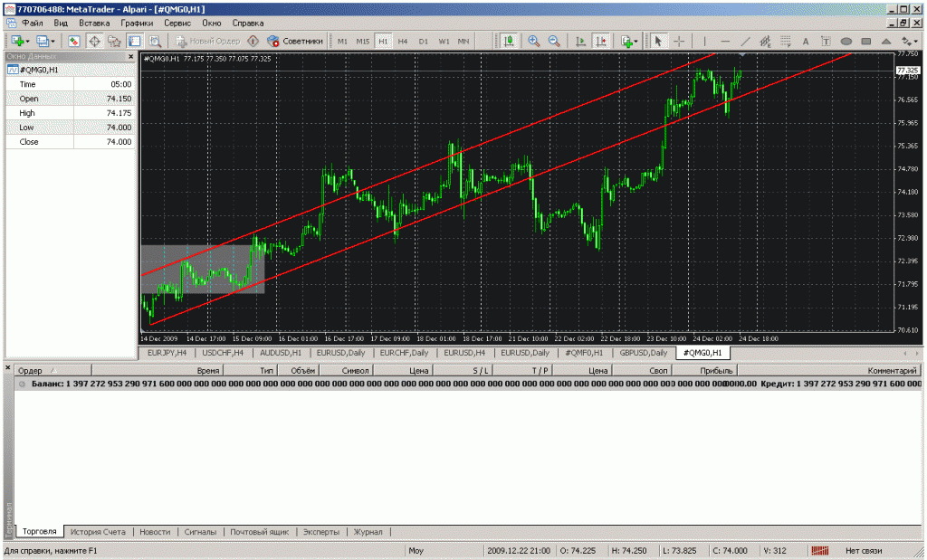Switch chart to W1 timeframe
Viewport: 927px width, 560px height.
(x=444, y=42)
